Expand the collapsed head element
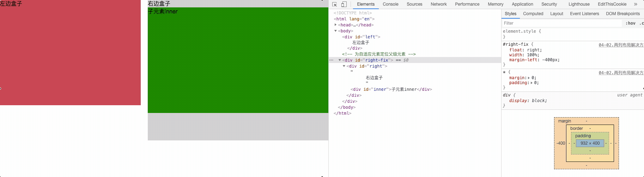 tap(335, 25)
